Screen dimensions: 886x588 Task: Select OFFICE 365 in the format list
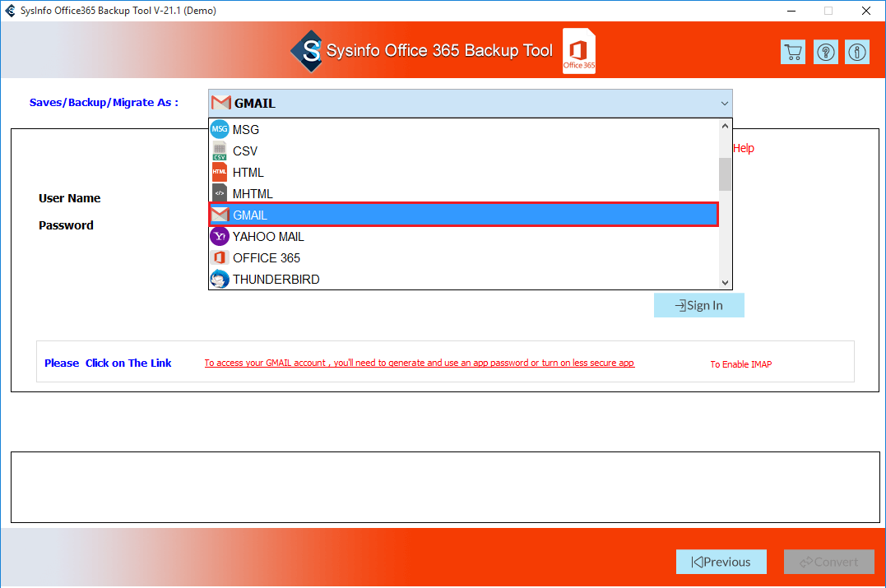click(464, 258)
